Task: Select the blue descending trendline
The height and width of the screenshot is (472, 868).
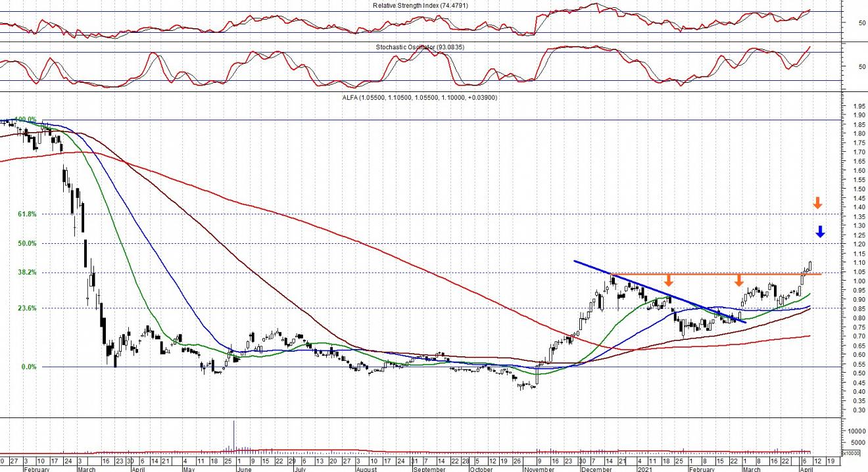Action: point(658,291)
